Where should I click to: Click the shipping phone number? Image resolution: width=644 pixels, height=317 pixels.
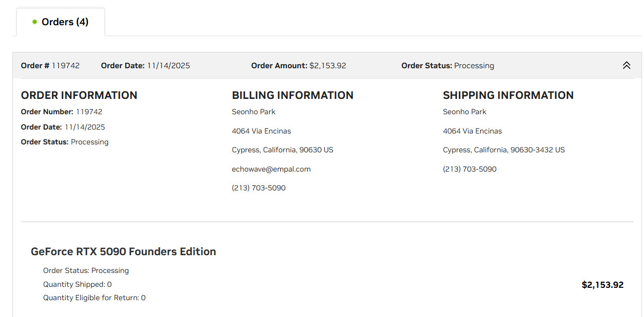pos(469,169)
